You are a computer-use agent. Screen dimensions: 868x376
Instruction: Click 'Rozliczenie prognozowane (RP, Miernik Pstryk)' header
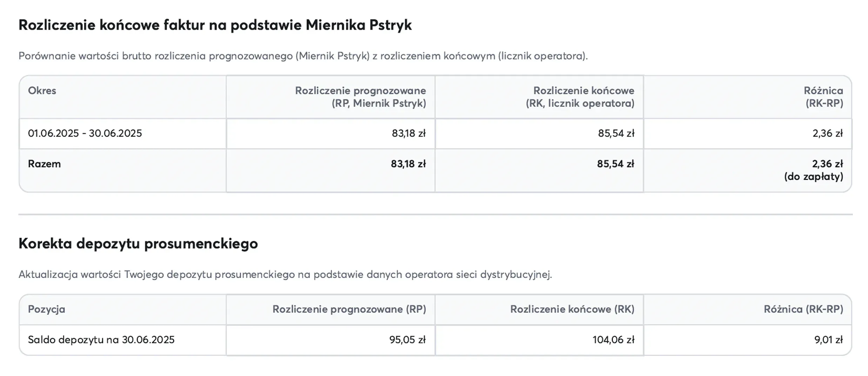tap(361, 97)
